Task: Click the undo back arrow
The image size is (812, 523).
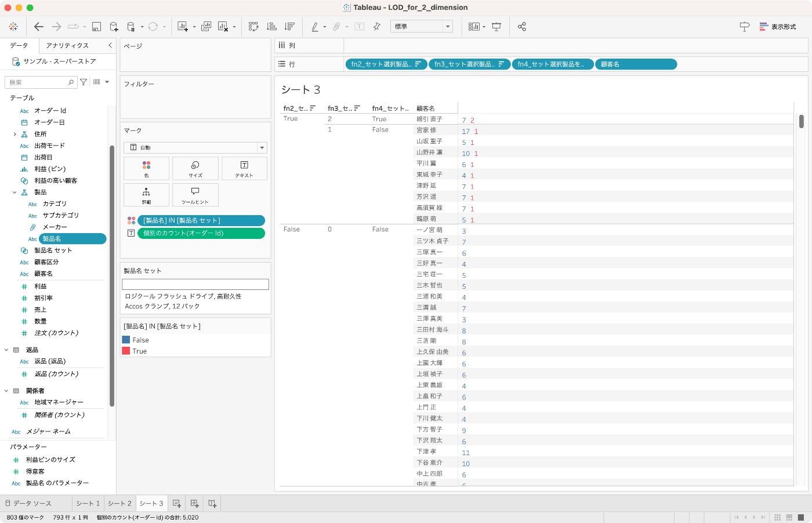Action: pos(39,27)
